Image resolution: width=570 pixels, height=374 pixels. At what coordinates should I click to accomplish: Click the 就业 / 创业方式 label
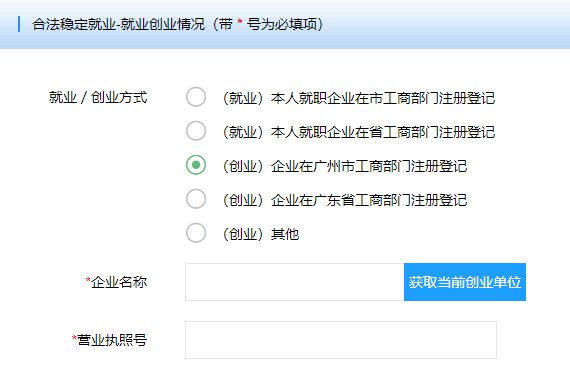click(98, 97)
